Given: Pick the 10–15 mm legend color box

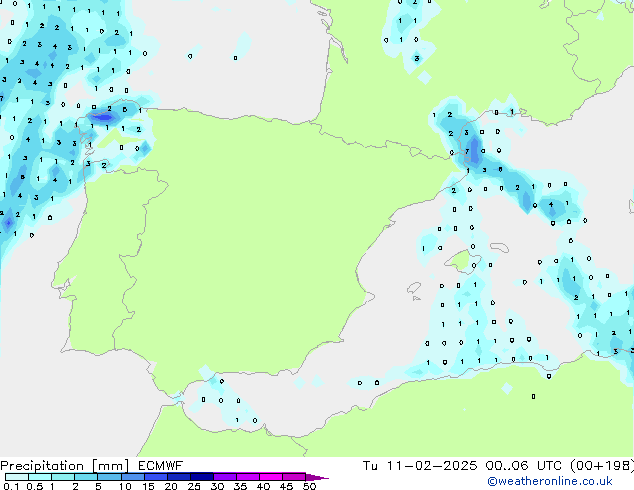Looking at the screenshot, I should (132, 477).
